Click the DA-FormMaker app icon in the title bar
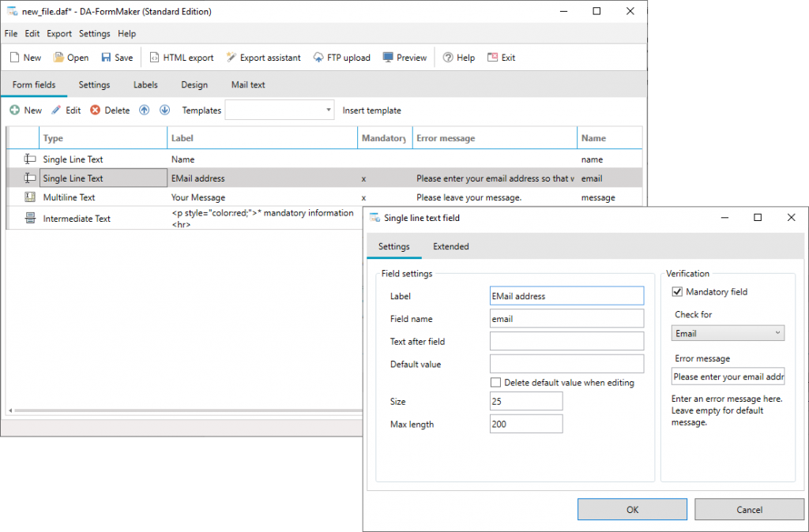809x532 pixels. click(x=12, y=11)
